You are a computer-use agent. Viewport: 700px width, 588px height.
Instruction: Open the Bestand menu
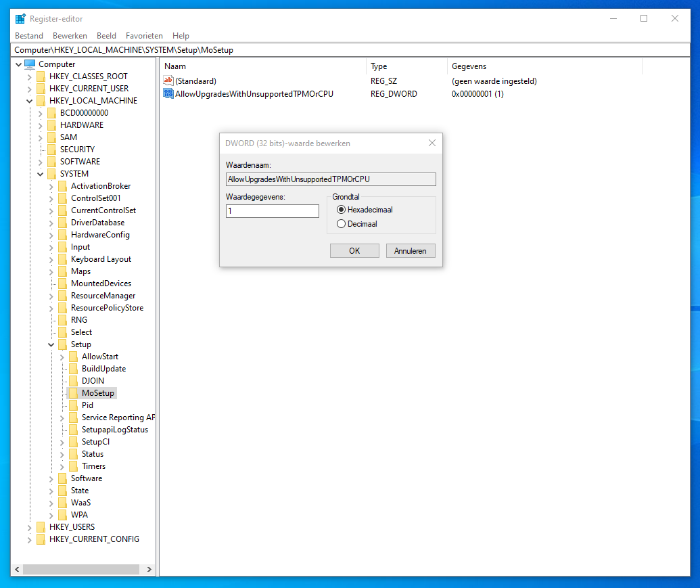[x=28, y=36]
